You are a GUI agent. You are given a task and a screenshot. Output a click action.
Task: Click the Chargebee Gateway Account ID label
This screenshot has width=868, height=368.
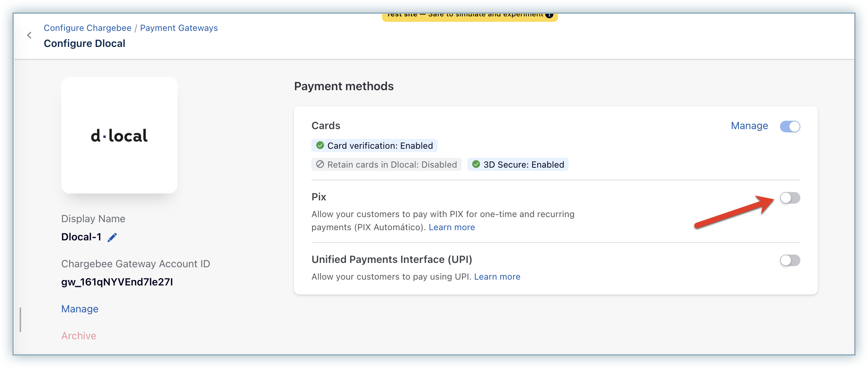(x=136, y=264)
